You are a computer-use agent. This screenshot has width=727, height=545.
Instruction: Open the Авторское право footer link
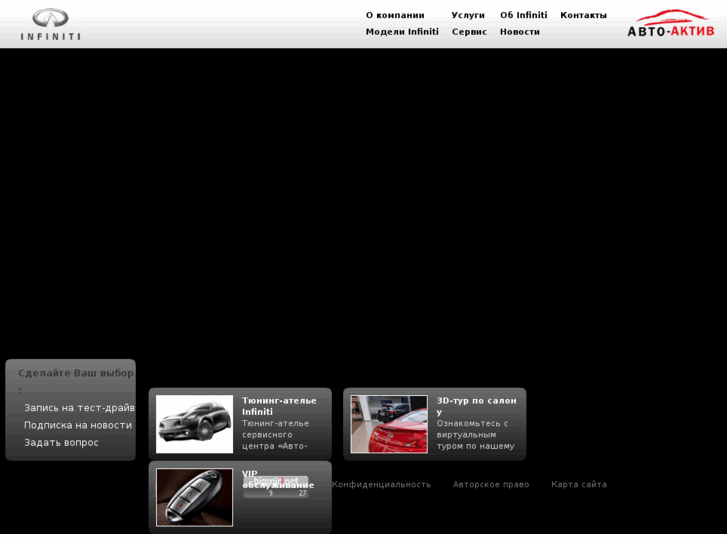pos(491,484)
